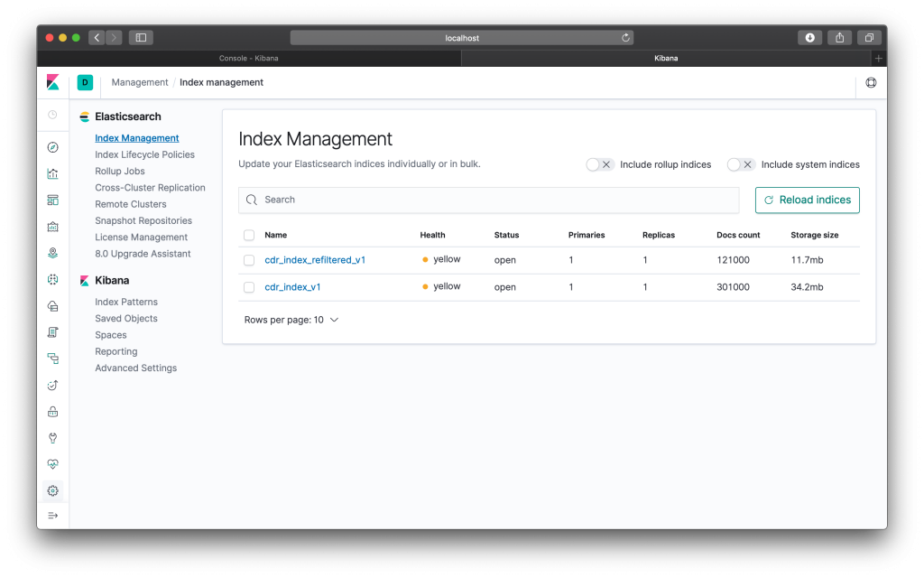Focus the indices Search field
The width and height of the screenshot is (924, 578).
pos(488,200)
